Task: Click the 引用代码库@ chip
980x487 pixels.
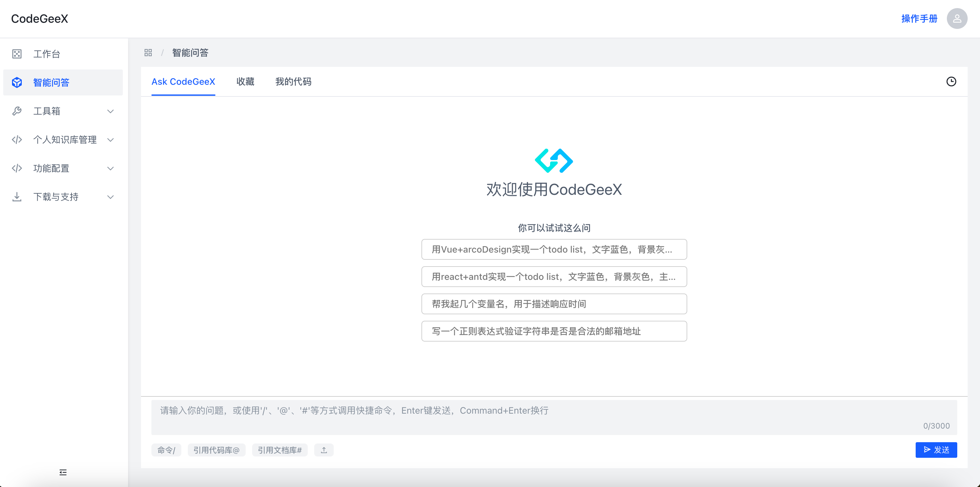Action: pos(216,450)
